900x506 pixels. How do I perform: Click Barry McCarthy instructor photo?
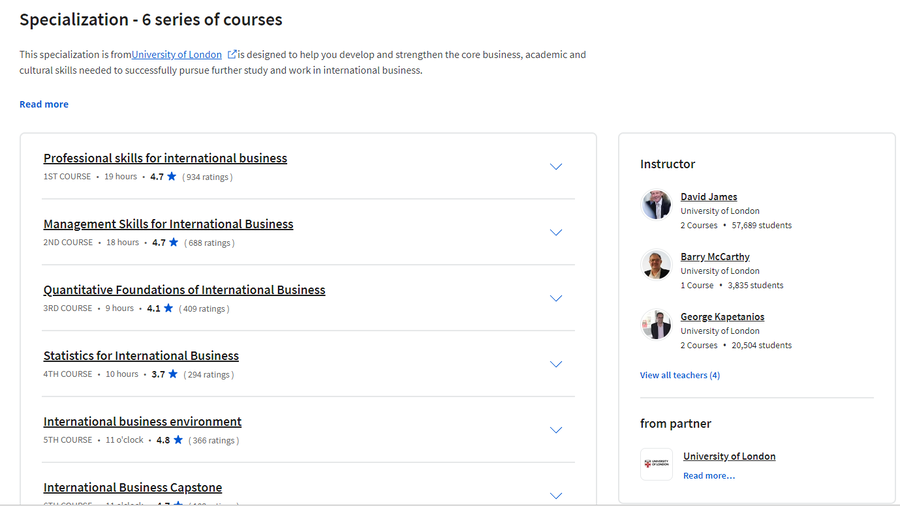click(656, 264)
